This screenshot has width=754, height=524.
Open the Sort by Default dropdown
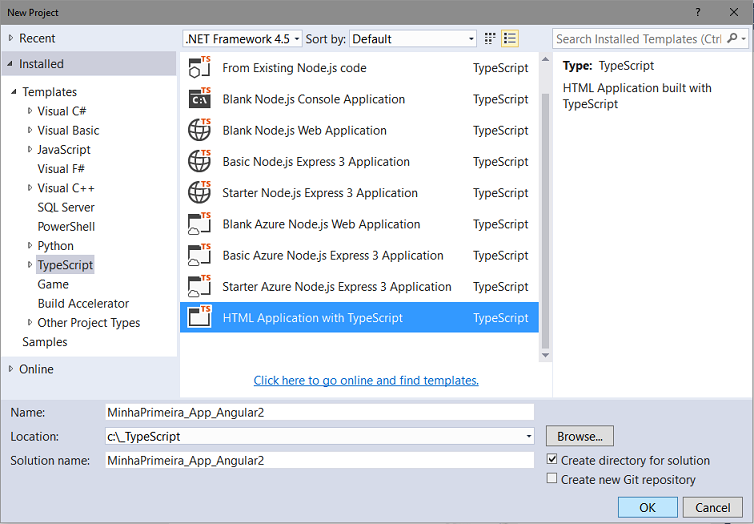(x=413, y=39)
